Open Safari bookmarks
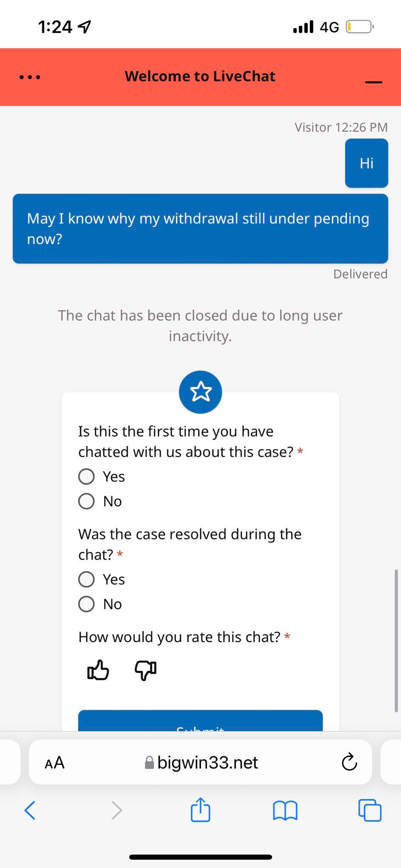This screenshot has height=868, width=401. [285, 810]
